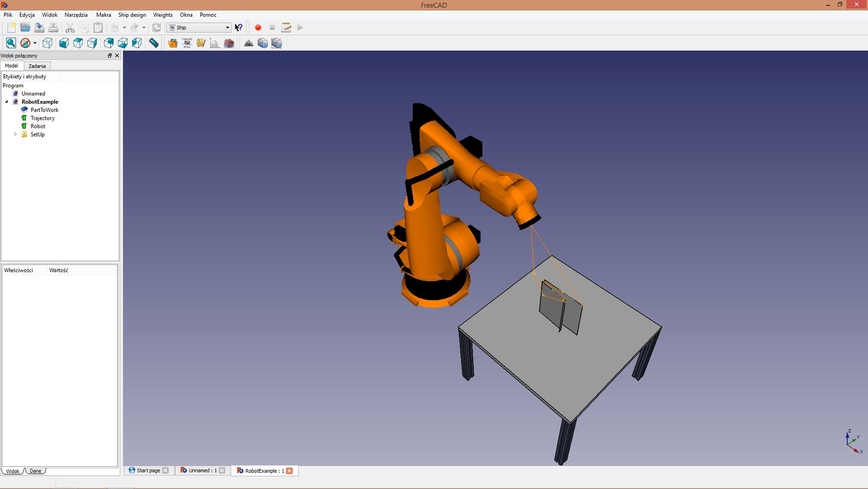Switch to right view cube icon
This screenshot has height=489, width=868.
(92, 43)
